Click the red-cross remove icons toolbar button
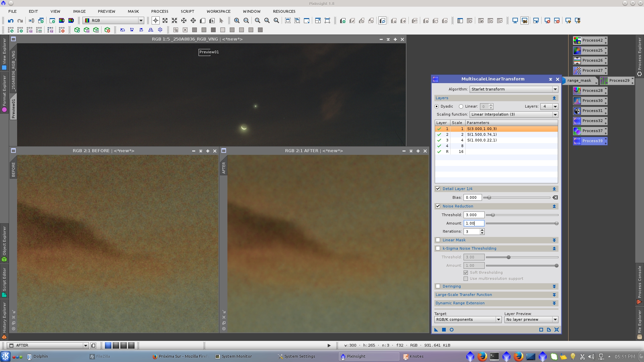The height and width of the screenshot is (362, 644). (62, 30)
